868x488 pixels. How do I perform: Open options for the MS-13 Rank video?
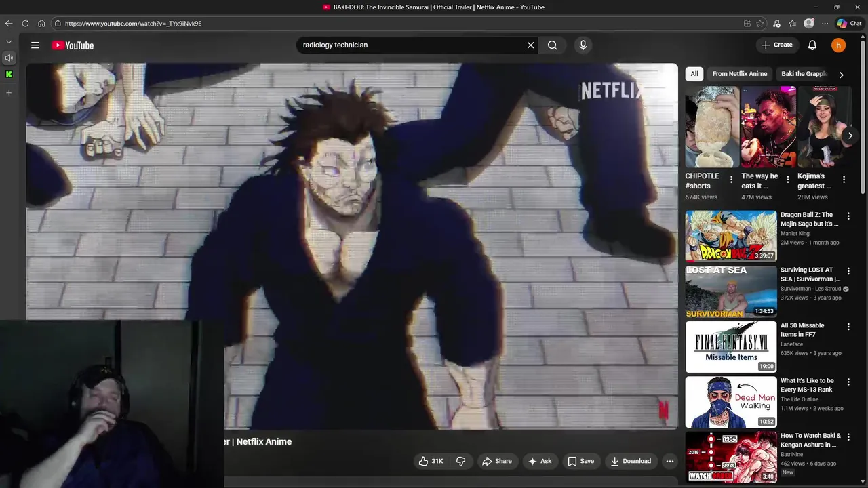pyautogui.click(x=848, y=382)
